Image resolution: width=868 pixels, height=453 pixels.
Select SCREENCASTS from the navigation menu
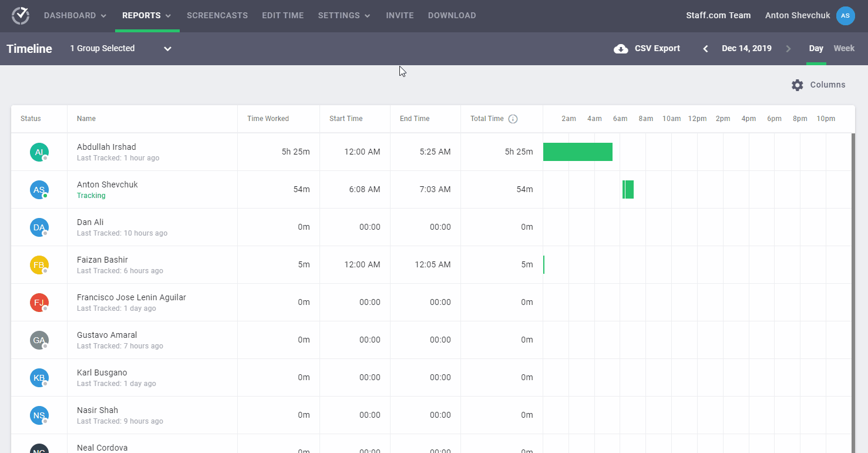[x=217, y=15]
